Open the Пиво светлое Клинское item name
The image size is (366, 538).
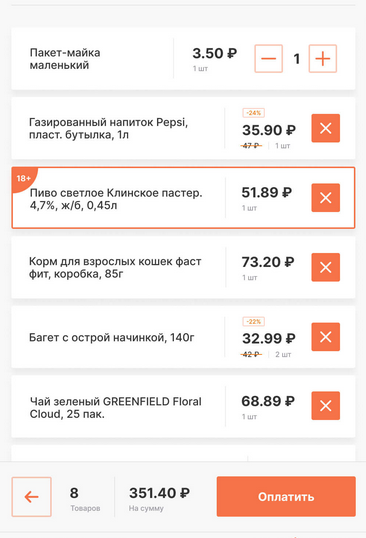(x=116, y=199)
